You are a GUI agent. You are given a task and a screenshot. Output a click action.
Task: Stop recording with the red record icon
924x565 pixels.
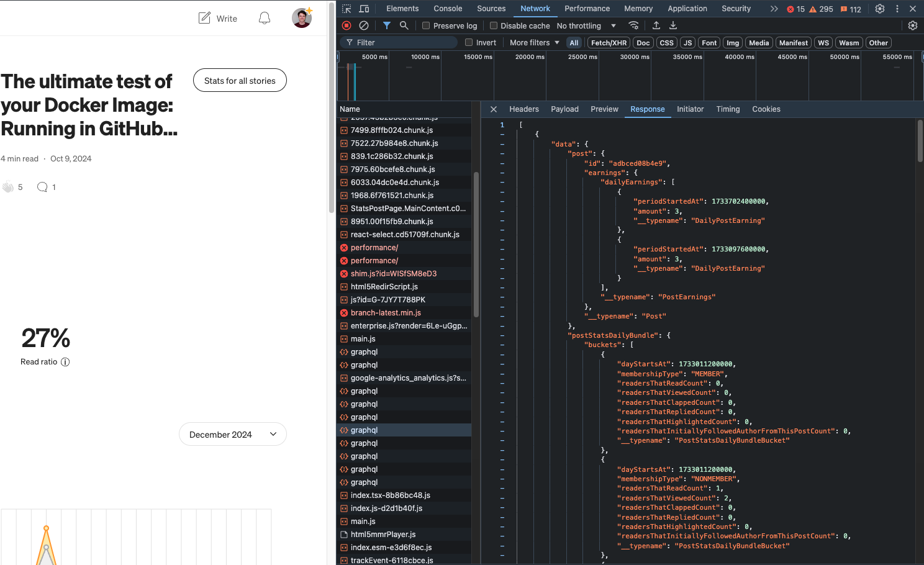click(x=347, y=25)
